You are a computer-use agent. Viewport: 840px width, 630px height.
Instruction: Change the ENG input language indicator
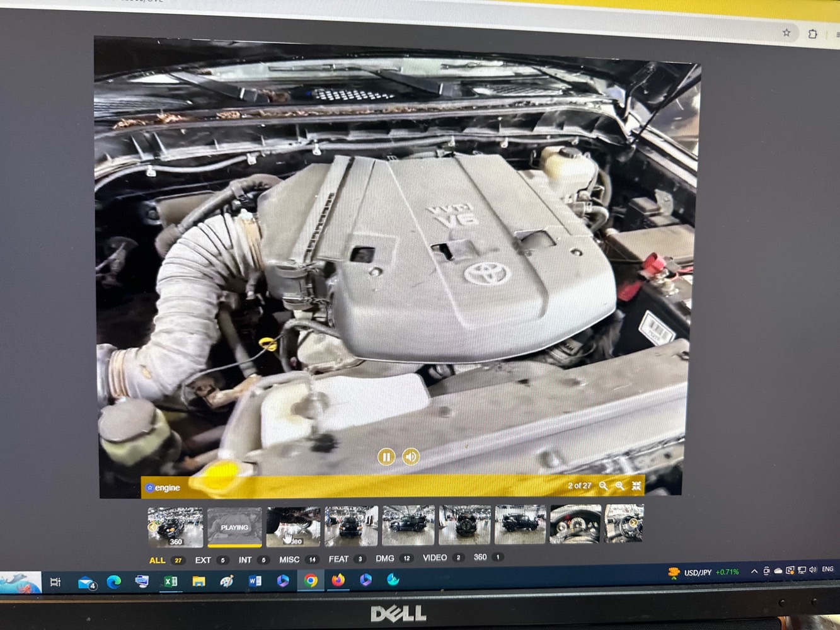click(x=828, y=570)
